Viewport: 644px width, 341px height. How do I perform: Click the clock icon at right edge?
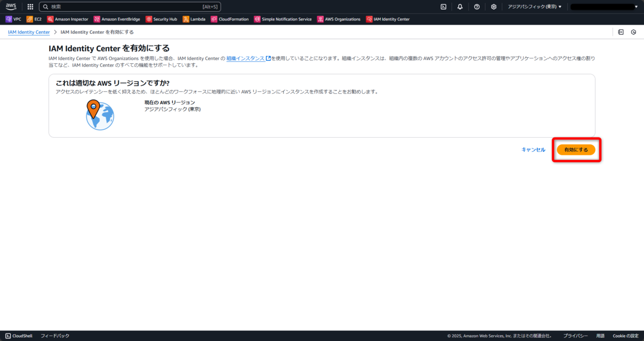634,32
